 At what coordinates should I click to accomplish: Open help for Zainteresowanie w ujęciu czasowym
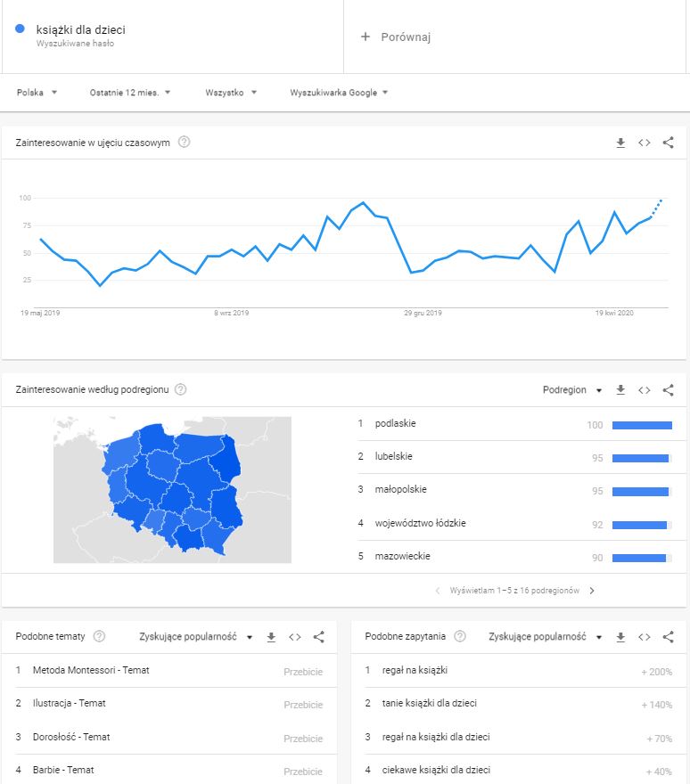(184, 143)
